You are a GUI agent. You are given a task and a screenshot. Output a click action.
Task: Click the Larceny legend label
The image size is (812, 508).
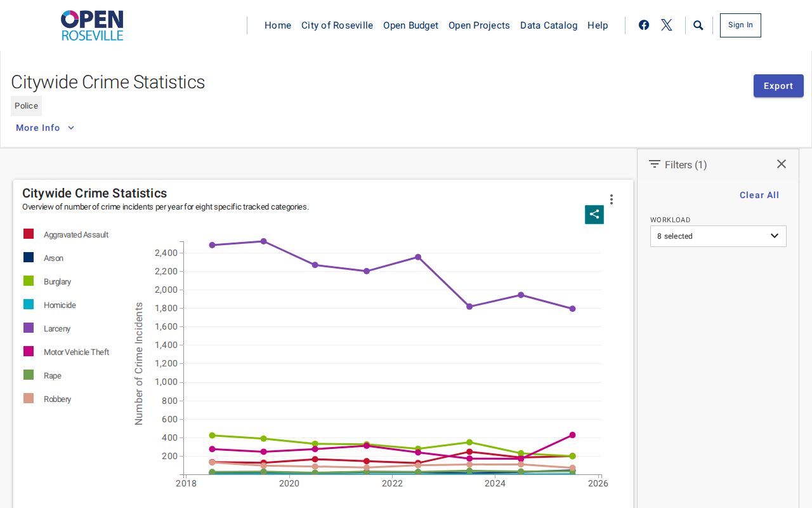(57, 329)
